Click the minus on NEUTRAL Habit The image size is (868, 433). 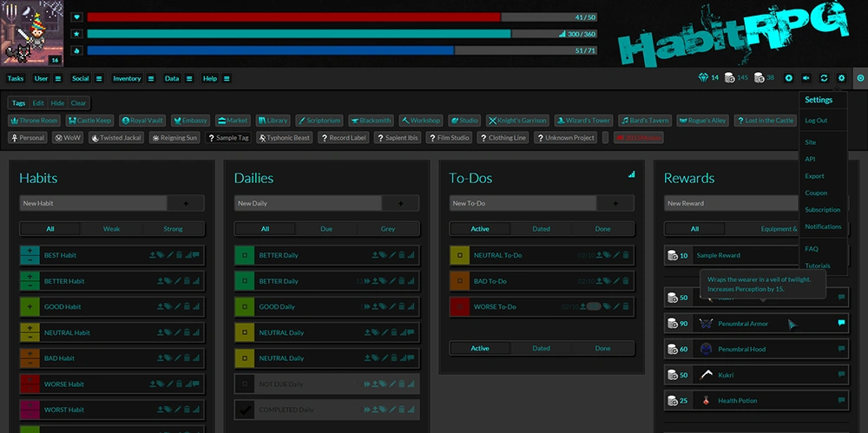(30, 338)
